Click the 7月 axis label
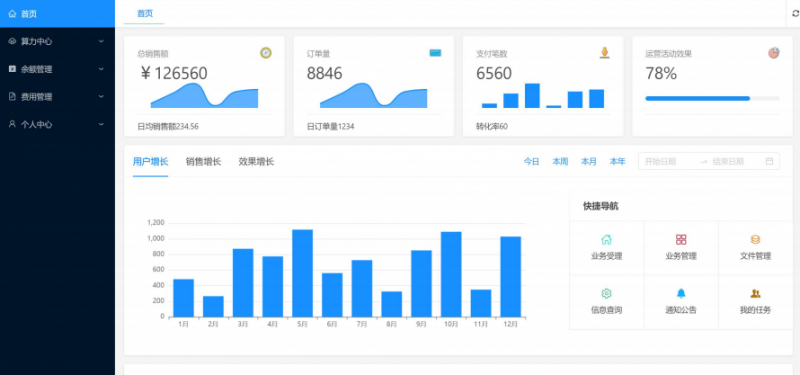 pos(361,324)
